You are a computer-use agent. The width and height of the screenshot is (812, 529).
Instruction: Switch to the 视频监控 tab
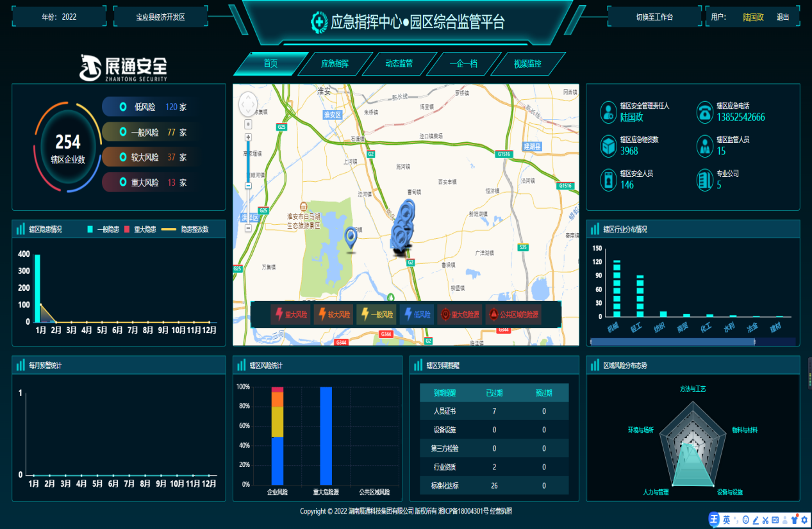click(527, 64)
